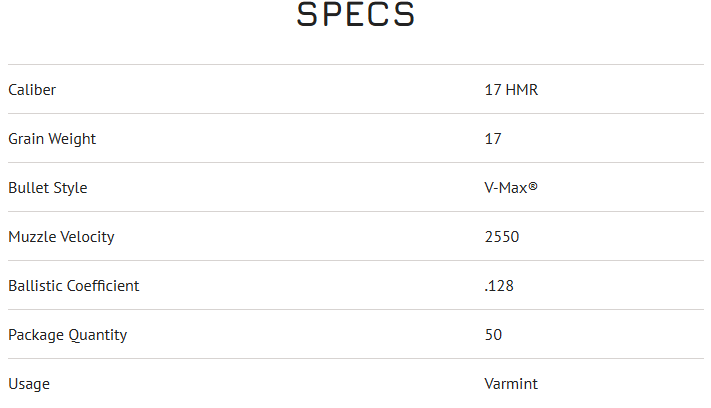
Task: Click the word Weight in the table
Action: [x=73, y=139]
